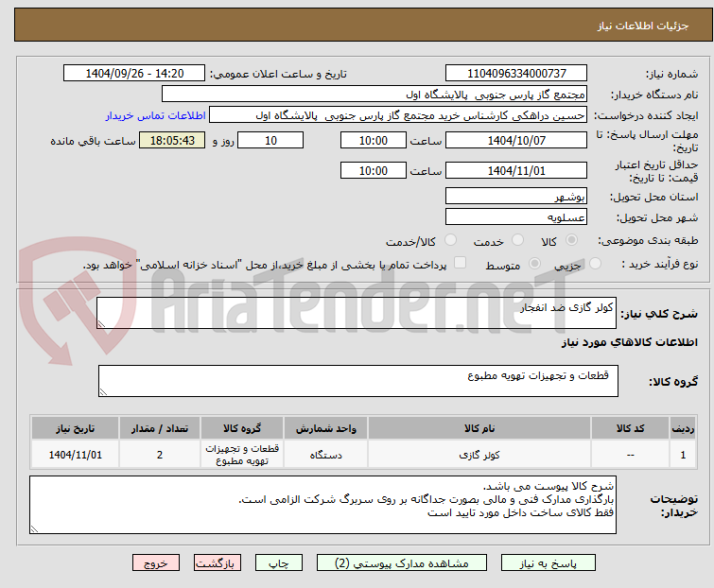Select the متوسط purchase type radio
This screenshot has width=714, height=588.
[x=534, y=264]
